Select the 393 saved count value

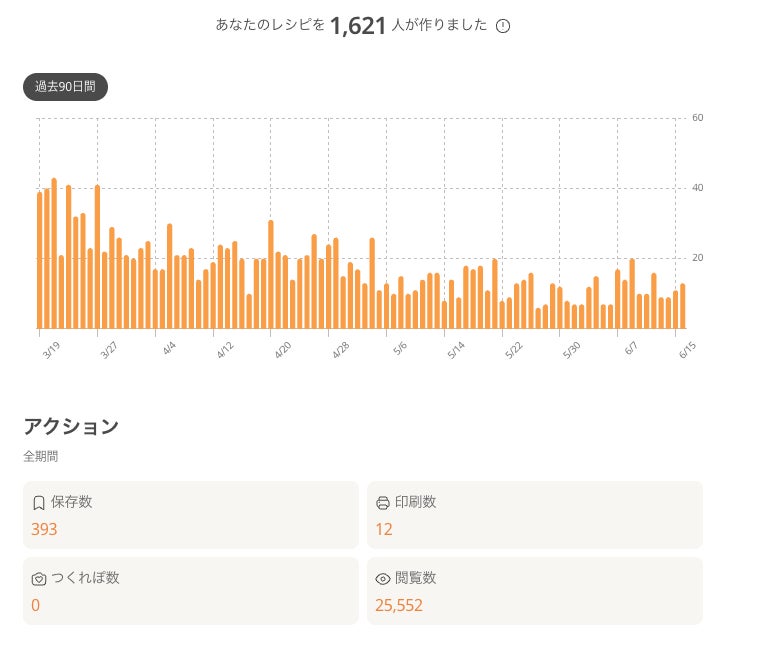44,529
